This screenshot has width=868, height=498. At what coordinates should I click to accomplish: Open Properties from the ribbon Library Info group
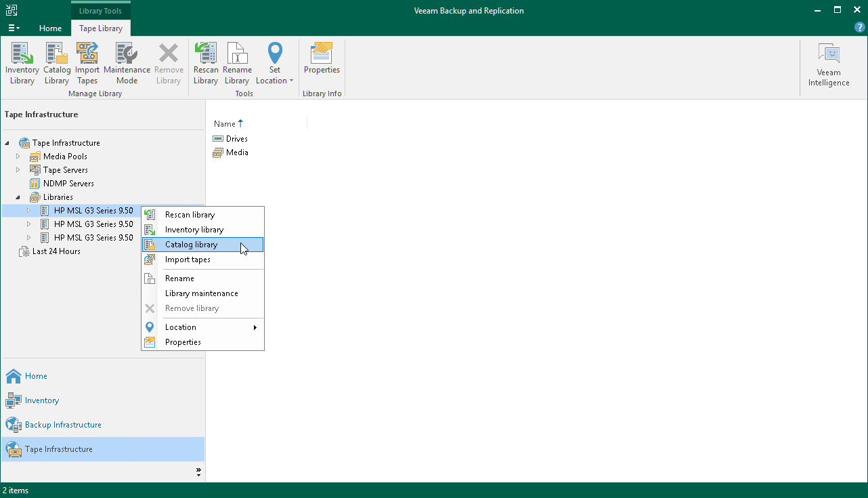tap(322, 59)
